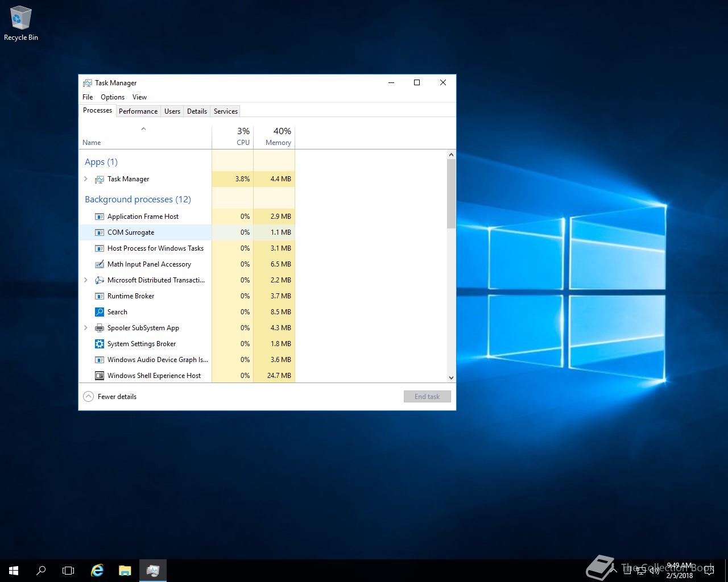Click the 8.5 MB memory value for Search
The height and width of the screenshot is (582, 728).
tap(280, 312)
